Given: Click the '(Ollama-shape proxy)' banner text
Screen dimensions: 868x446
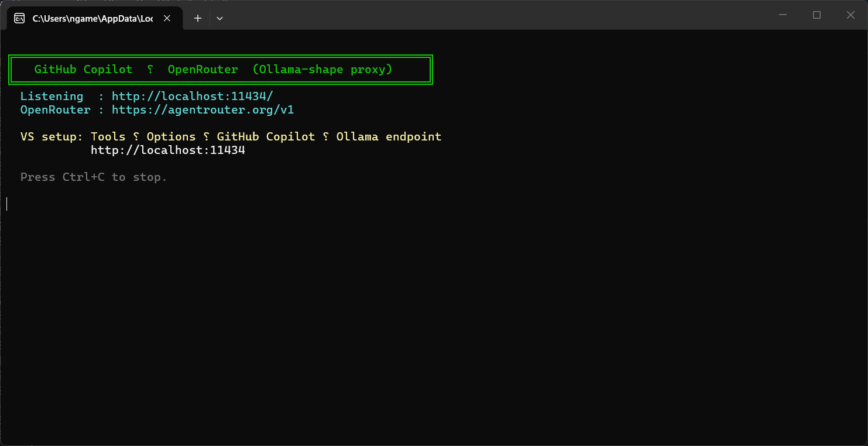Looking at the screenshot, I should [323, 69].
